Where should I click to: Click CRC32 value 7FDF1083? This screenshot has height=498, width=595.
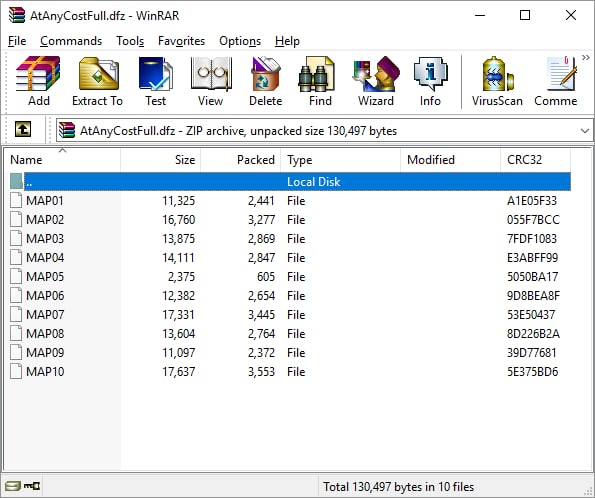click(532, 238)
